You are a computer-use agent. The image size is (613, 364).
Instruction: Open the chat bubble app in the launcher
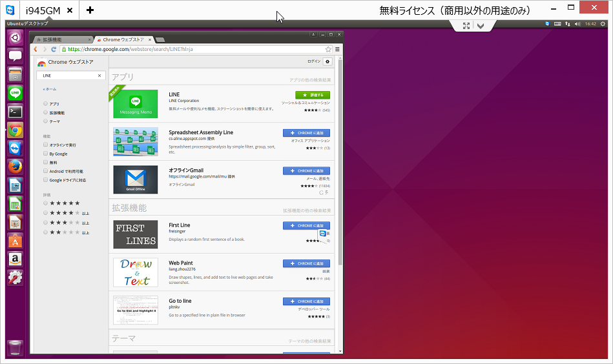click(x=16, y=56)
